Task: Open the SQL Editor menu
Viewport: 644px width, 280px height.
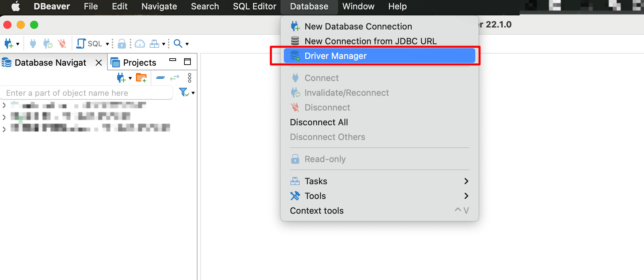Action: pos(255,6)
